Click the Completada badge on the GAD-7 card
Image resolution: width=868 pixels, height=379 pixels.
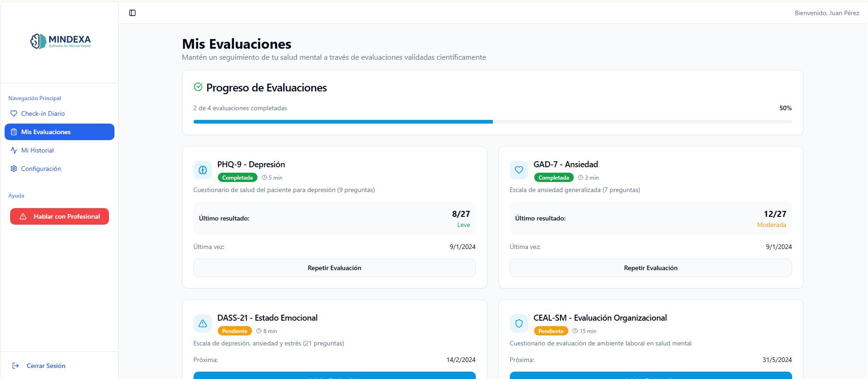pyautogui.click(x=554, y=178)
